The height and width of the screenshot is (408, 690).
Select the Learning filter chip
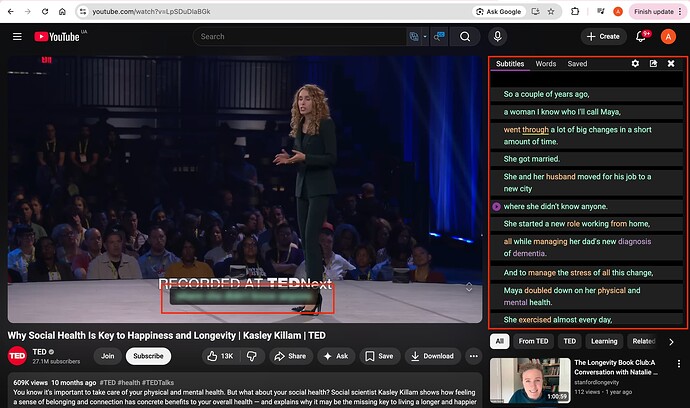click(x=604, y=342)
